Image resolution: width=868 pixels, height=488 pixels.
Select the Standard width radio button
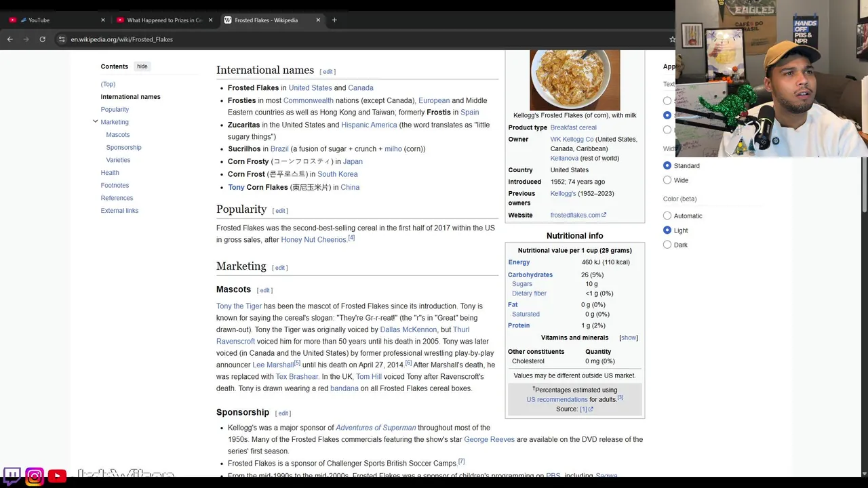point(667,165)
